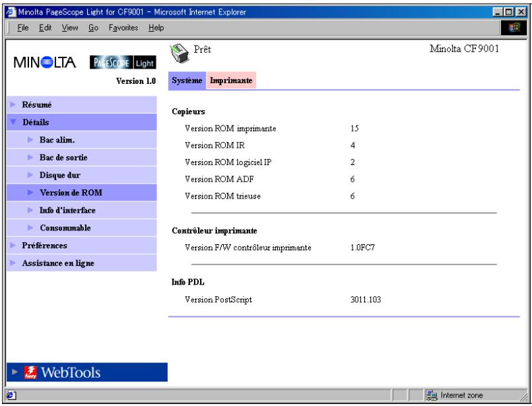Expand the Assistance en ligne arrow
This screenshot has height=406, width=532.
pyautogui.click(x=13, y=263)
